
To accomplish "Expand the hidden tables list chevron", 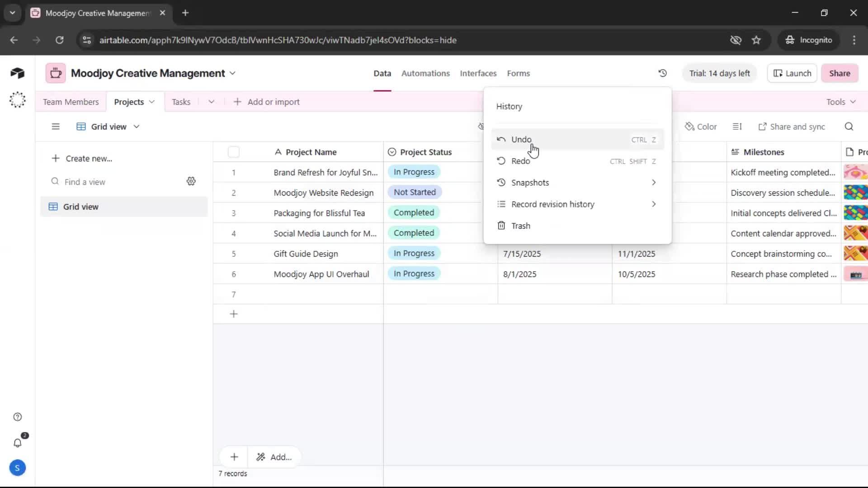I will 211,102.
